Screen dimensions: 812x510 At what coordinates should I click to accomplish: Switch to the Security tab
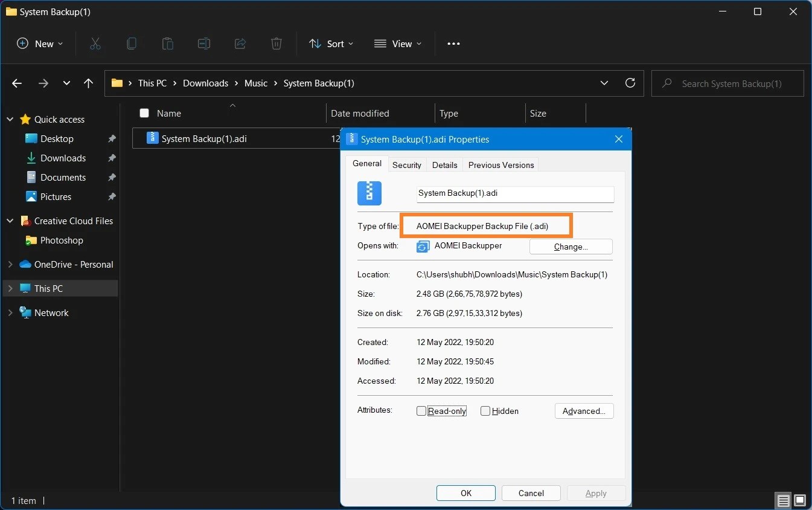tap(407, 165)
